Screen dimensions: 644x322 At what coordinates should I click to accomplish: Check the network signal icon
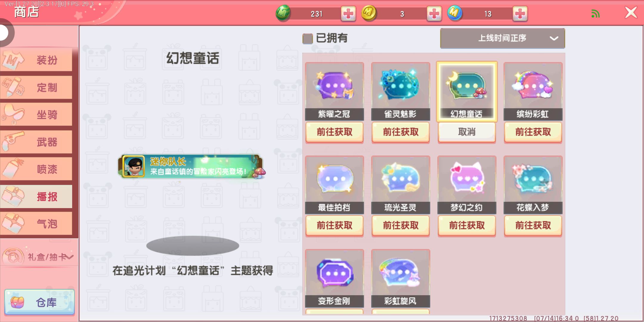(595, 14)
